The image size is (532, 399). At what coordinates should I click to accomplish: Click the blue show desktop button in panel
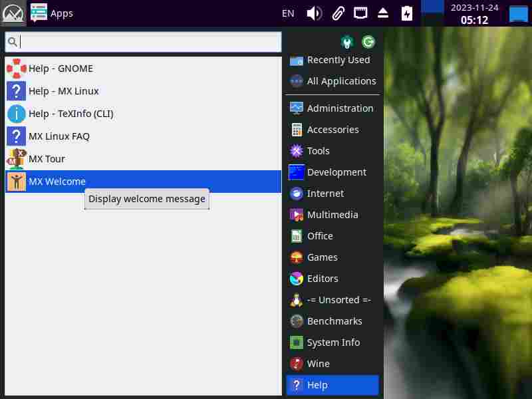pyautogui.click(x=519, y=14)
